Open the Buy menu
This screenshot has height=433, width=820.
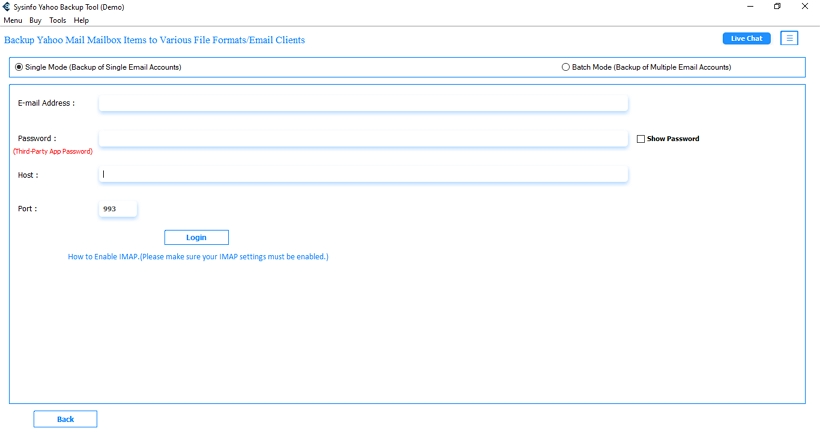pos(35,20)
